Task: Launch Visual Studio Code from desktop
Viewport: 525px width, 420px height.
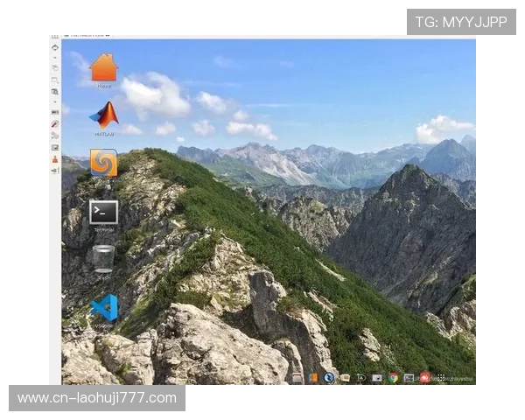Action: point(104,308)
